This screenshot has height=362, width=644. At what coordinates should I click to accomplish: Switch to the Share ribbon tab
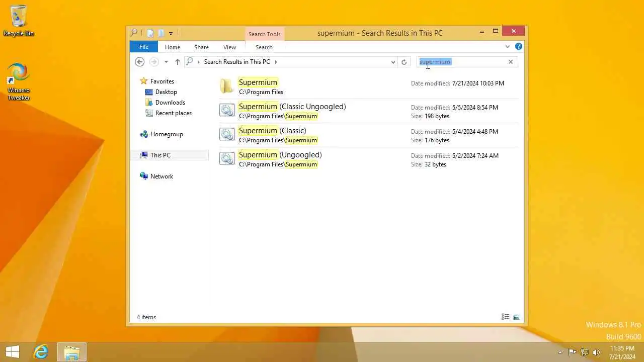[201, 47]
